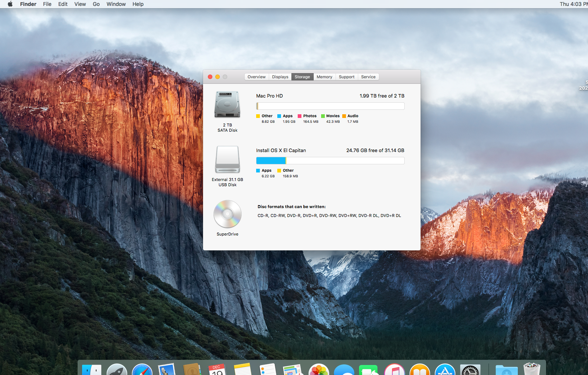Click the "8.62 GB" Other value

point(268,122)
